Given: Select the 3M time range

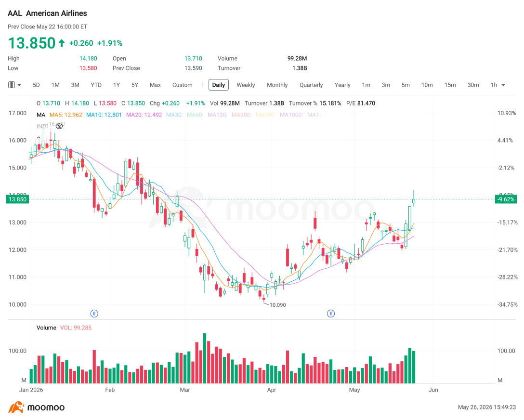Looking at the screenshot, I should [75, 85].
